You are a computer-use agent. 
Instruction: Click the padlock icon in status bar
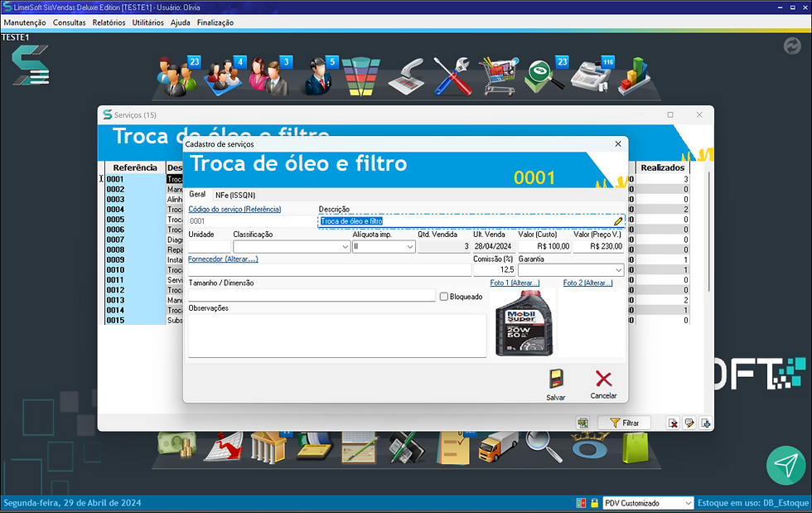595,502
